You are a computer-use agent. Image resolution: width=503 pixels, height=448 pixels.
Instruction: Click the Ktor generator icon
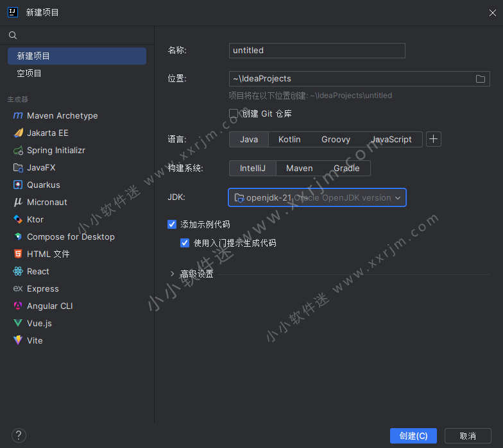click(18, 220)
